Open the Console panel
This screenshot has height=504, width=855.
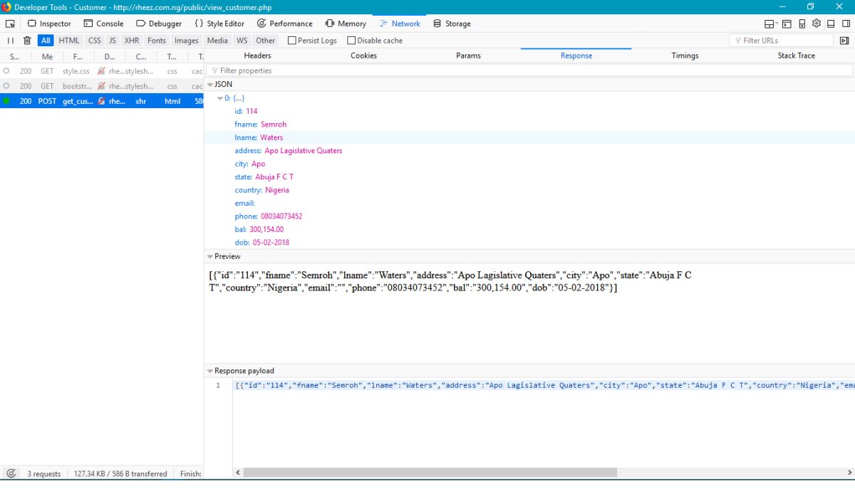click(x=103, y=23)
